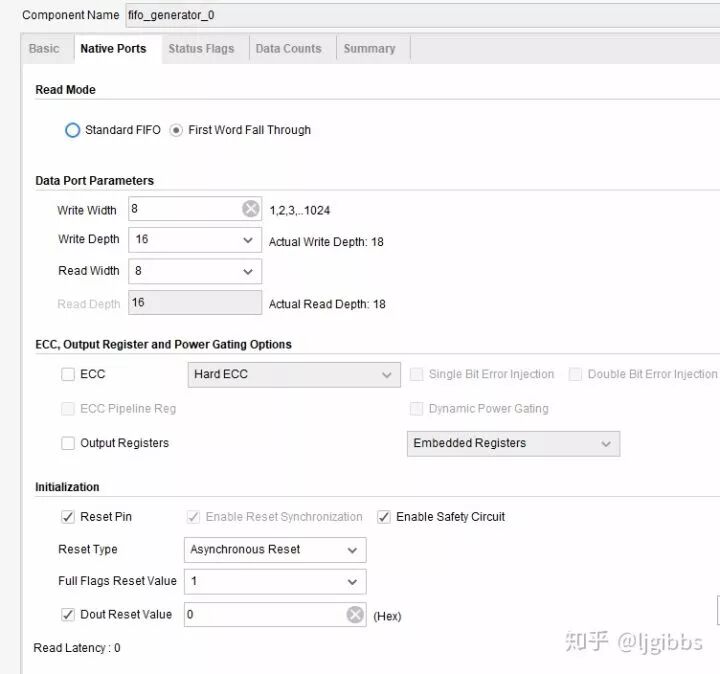Toggle the Dout Reset Value checkbox

[x=68, y=615]
